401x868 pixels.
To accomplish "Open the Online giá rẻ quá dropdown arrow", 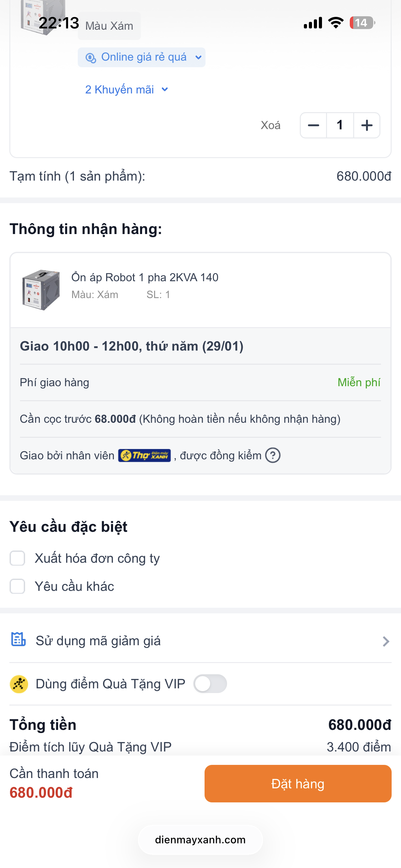I will [x=198, y=57].
